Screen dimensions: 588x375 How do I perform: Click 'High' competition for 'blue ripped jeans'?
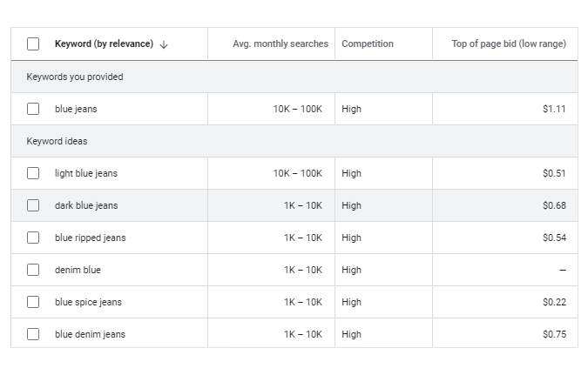(351, 238)
